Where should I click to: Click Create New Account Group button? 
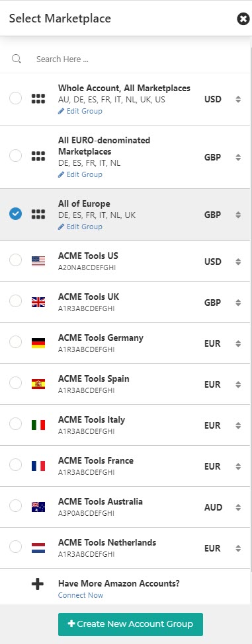pos(130,624)
